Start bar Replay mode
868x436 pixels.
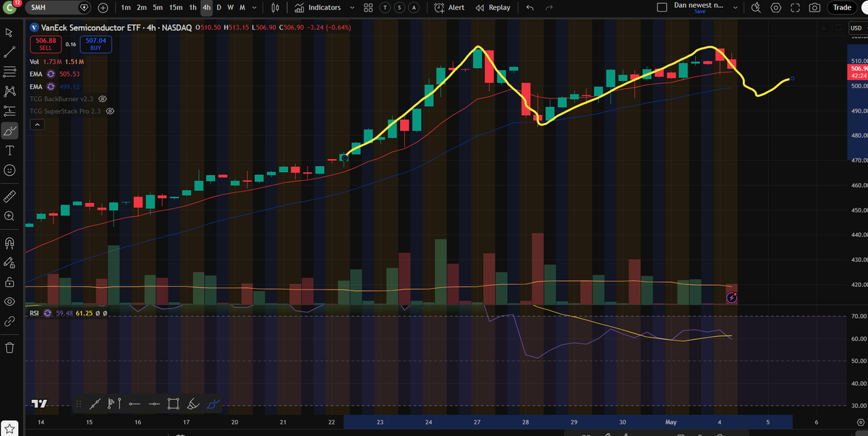click(493, 7)
